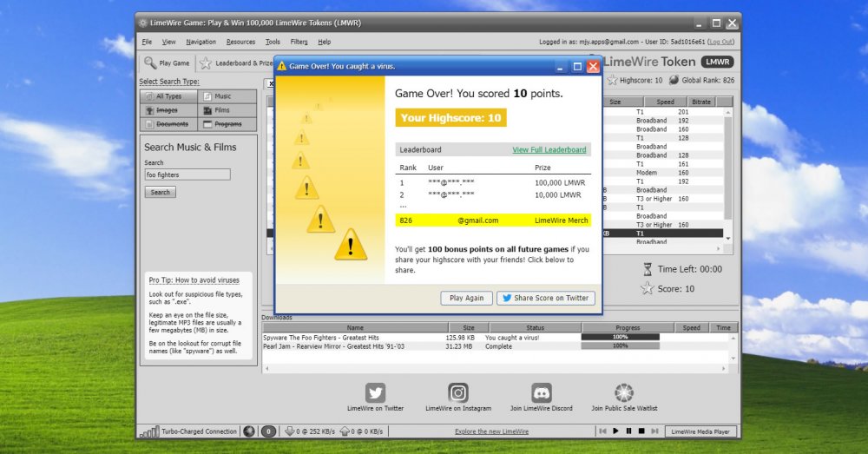Image resolution: width=868 pixels, height=454 pixels.
Task: Click Explore the new LimeWire link
Action: coord(491,431)
